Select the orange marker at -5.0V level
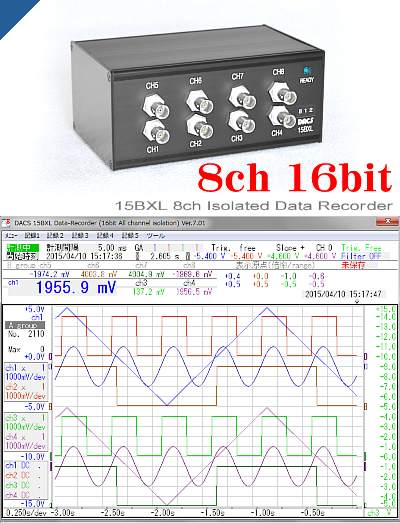 [x=51, y=407]
